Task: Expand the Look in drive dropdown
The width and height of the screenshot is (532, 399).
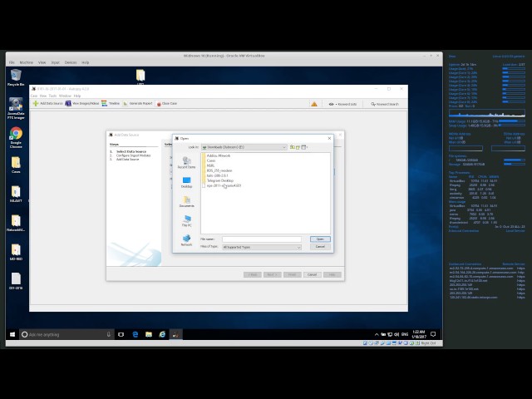Action: pyautogui.click(x=284, y=147)
